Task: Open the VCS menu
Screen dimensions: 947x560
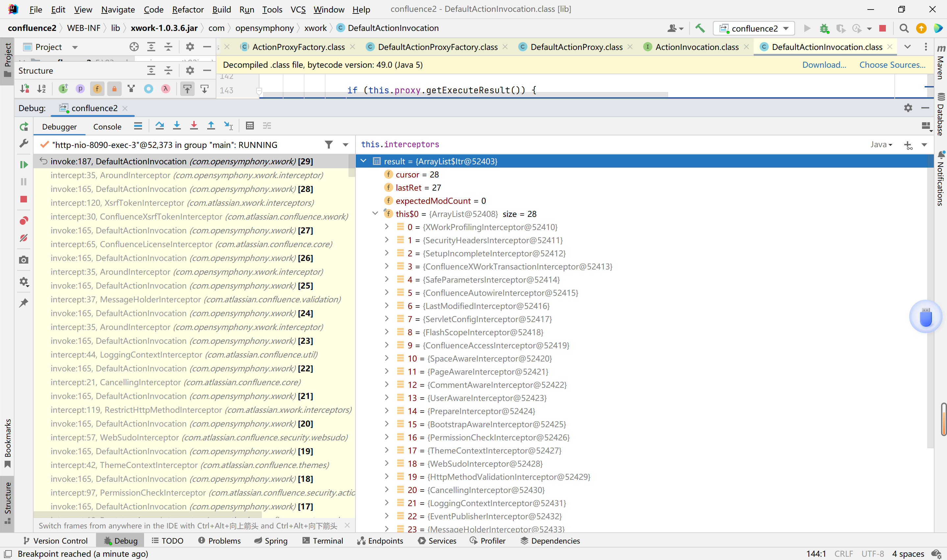Action: [x=298, y=10]
